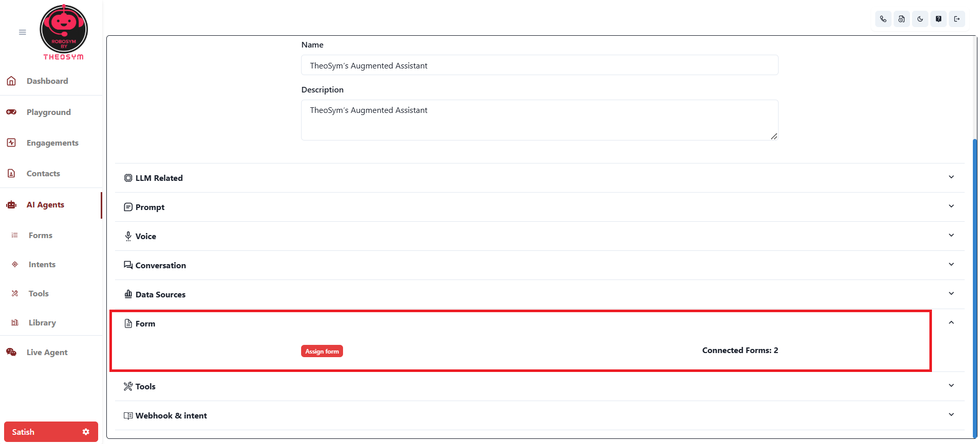Viewport: 980px width, 444px height.
Task: Click the logout icon in top bar
Action: [x=956, y=19]
